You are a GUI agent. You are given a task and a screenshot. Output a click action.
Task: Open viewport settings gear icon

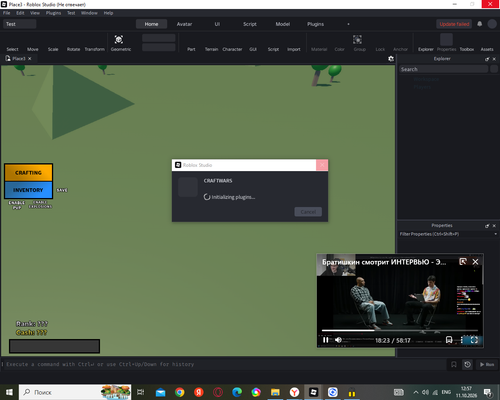391,59
